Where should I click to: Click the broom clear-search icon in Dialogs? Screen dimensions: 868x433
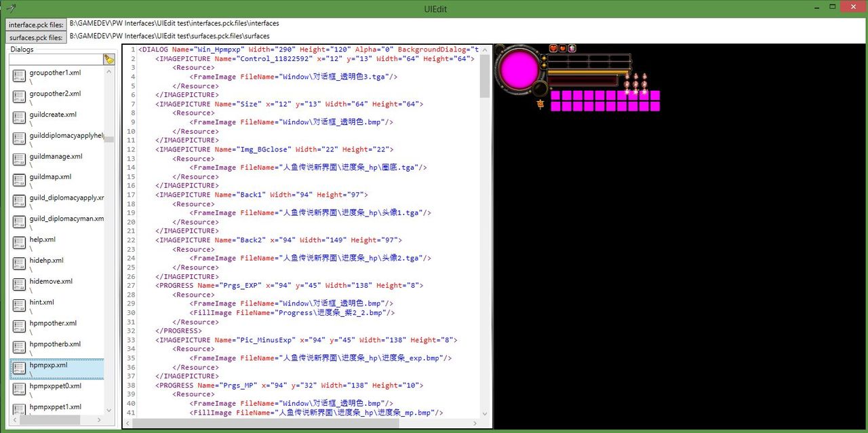[x=108, y=60]
